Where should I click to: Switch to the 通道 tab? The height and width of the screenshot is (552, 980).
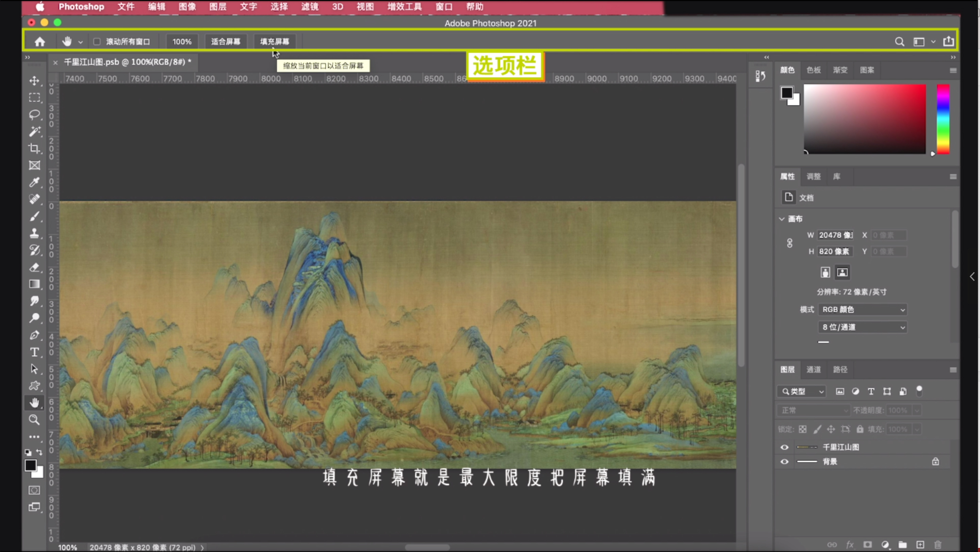[x=814, y=369]
